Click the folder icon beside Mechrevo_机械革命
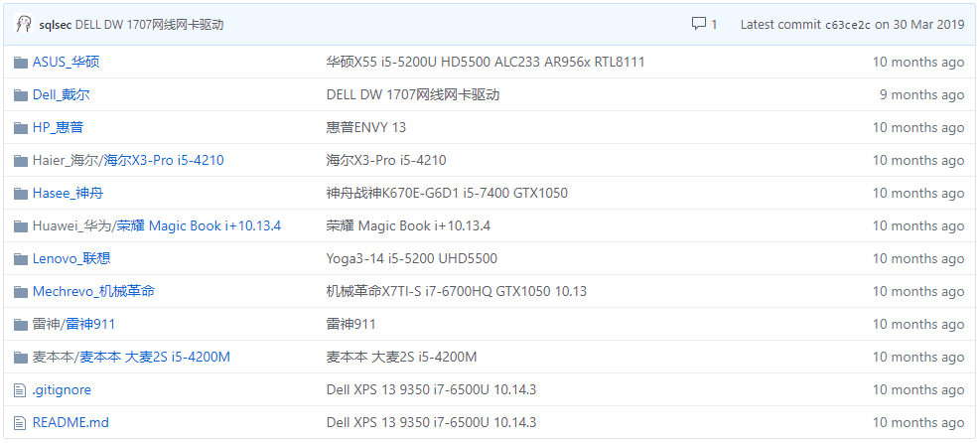 (21, 291)
